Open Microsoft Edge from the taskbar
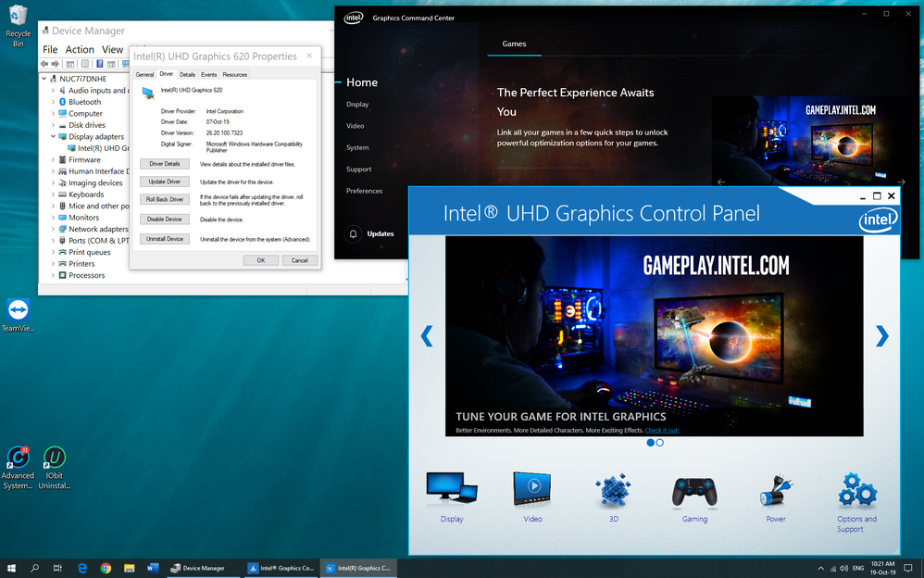The height and width of the screenshot is (578, 924). 81,568
